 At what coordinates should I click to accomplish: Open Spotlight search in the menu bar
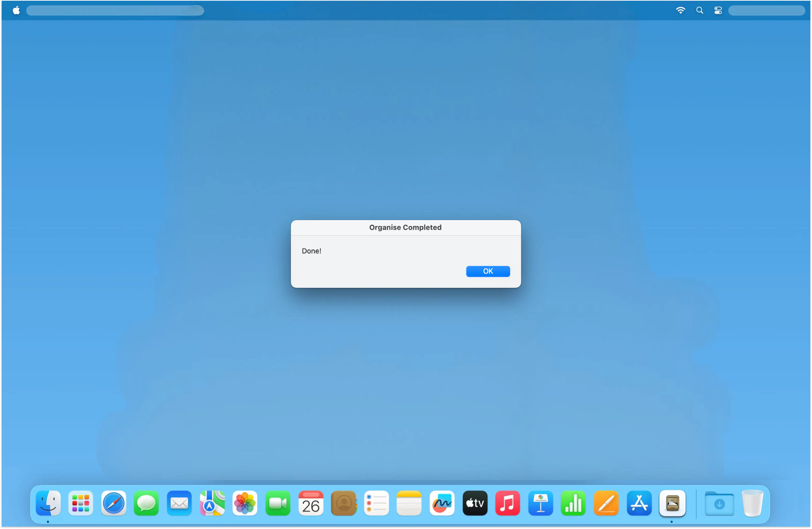click(x=699, y=11)
